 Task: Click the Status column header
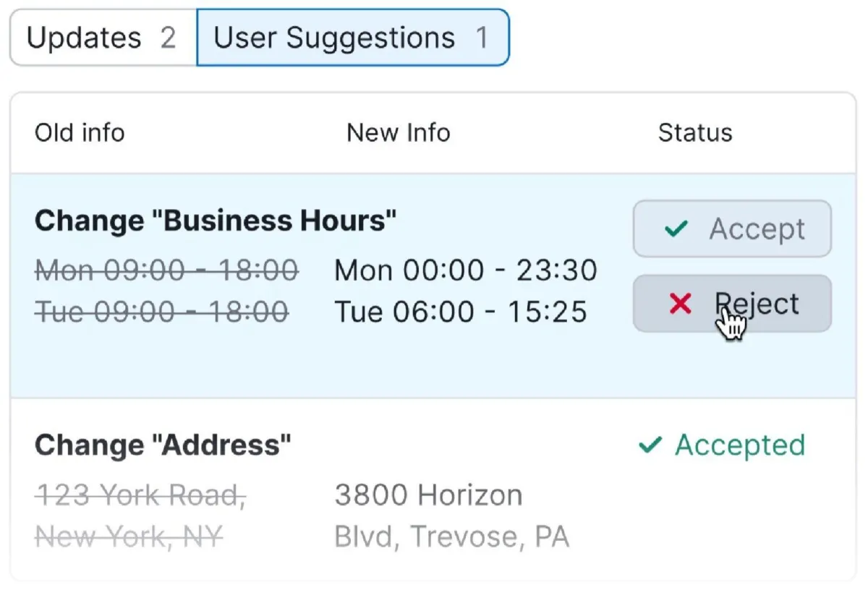point(695,133)
